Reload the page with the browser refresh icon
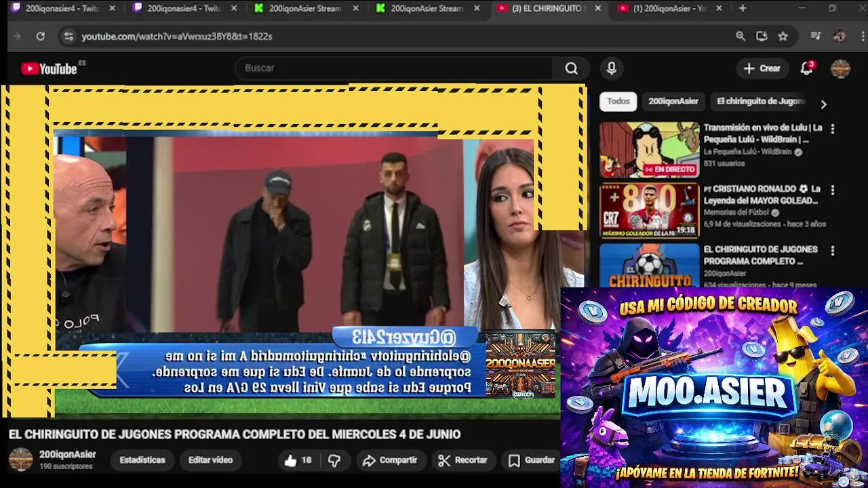Screen dimensions: 868x488 [41, 36]
